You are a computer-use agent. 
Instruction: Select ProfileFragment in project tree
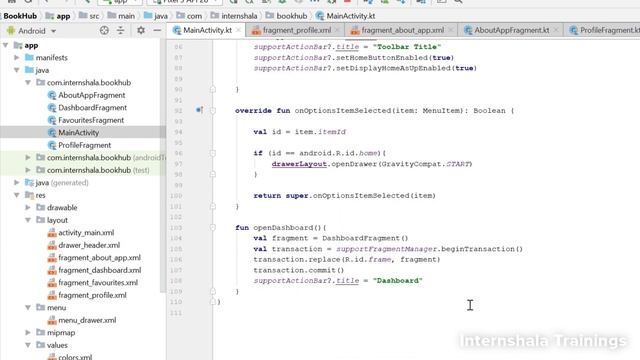(x=79, y=145)
